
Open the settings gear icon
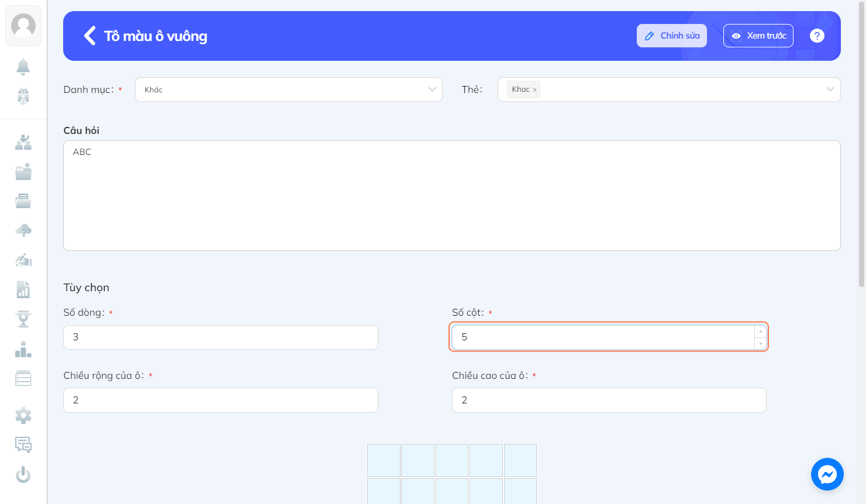[x=23, y=416]
